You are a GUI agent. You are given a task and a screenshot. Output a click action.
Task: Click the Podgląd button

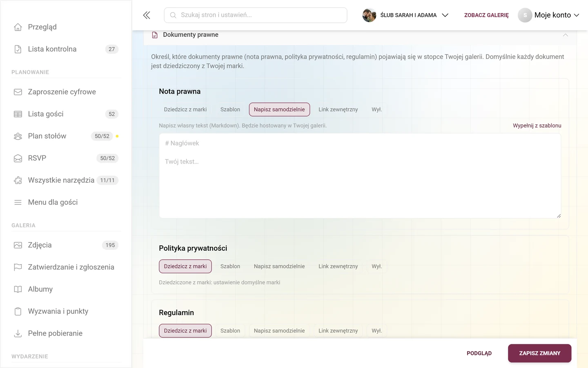(x=479, y=353)
